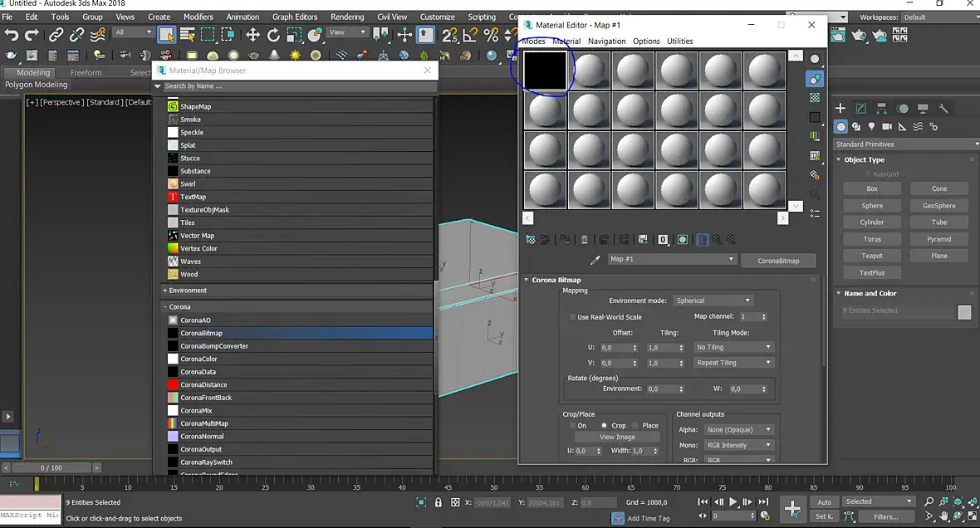Open Utilities menu in Material Editor
This screenshot has height=528, width=980.
point(679,42)
